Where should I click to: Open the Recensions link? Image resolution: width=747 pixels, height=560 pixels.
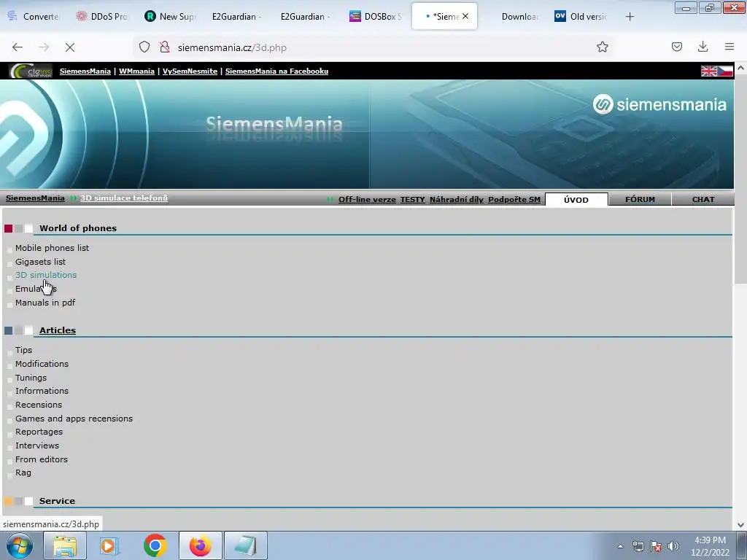[x=39, y=405]
